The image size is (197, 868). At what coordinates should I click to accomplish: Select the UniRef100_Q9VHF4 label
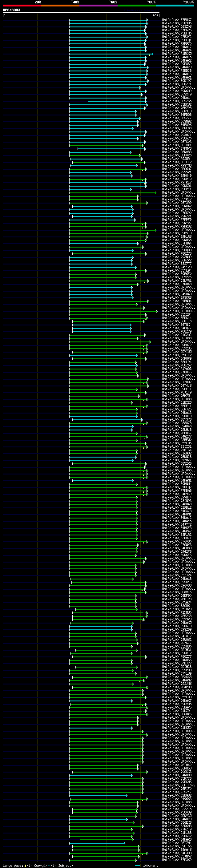coord(177,497)
